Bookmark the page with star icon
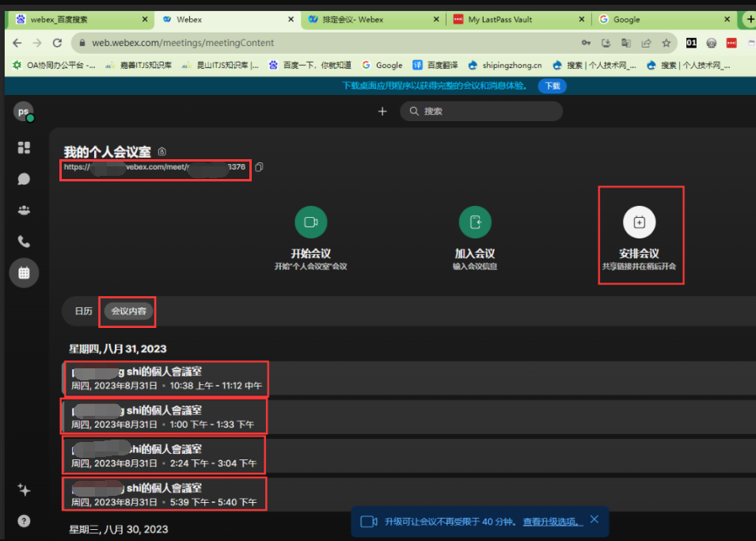Screen dimensions: 756x541 (667, 43)
